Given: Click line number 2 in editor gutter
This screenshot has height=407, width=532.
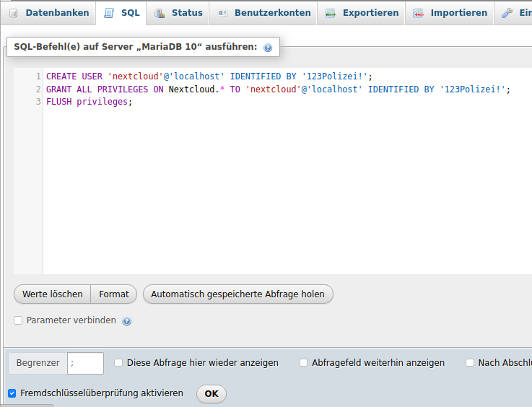Looking at the screenshot, I should click(38, 89).
